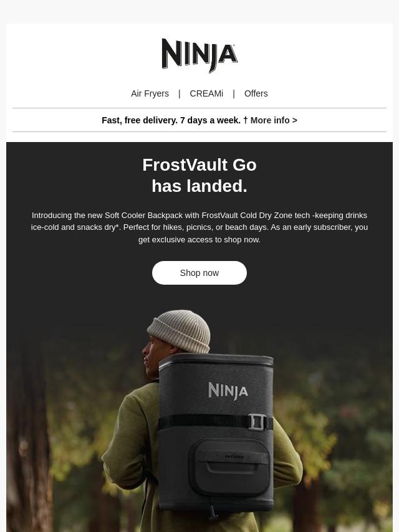
Task: Go to the CREAMi category
Action: point(206,93)
